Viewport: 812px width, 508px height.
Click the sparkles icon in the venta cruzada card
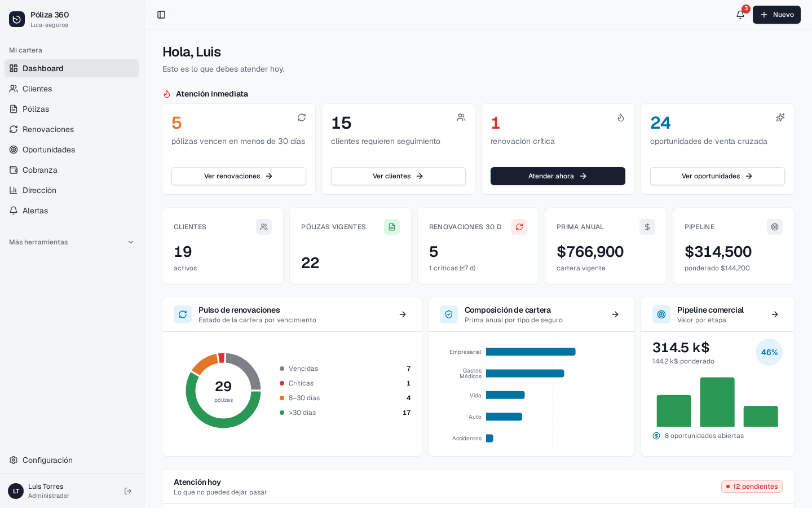coord(780,117)
